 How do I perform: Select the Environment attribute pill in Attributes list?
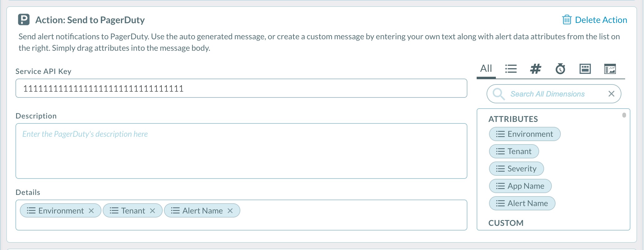coord(525,134)
